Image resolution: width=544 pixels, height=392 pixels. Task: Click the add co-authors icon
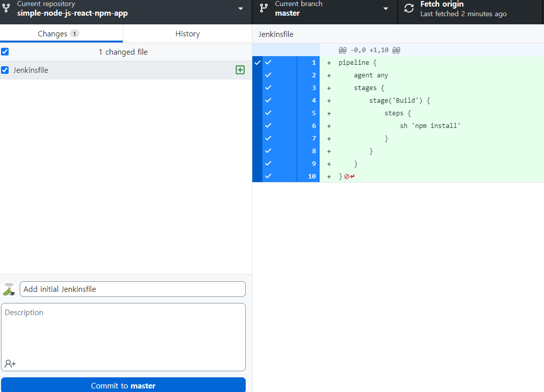click(10, 364)
